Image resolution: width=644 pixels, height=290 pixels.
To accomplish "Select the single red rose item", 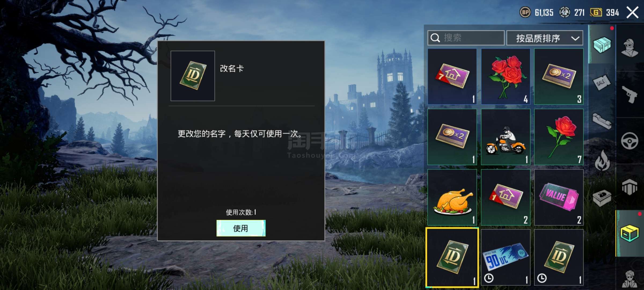I will tap(559, 137).
